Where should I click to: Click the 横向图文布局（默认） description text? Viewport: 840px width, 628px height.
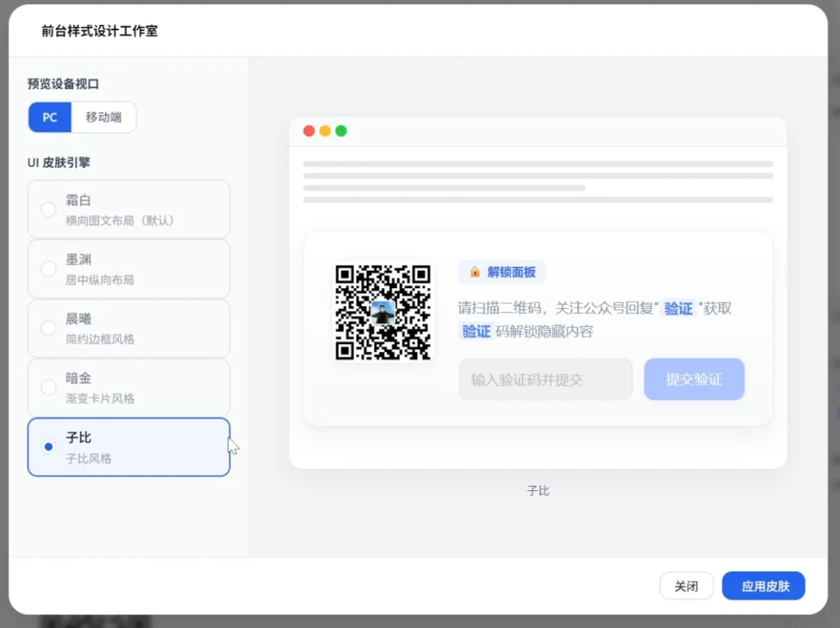(x=120, y=221)
